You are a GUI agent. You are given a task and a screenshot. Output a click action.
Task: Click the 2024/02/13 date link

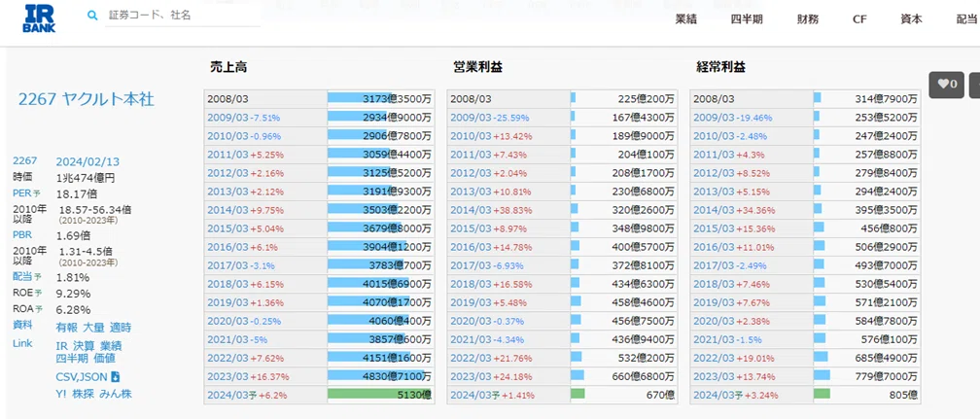tap(87, 161)
